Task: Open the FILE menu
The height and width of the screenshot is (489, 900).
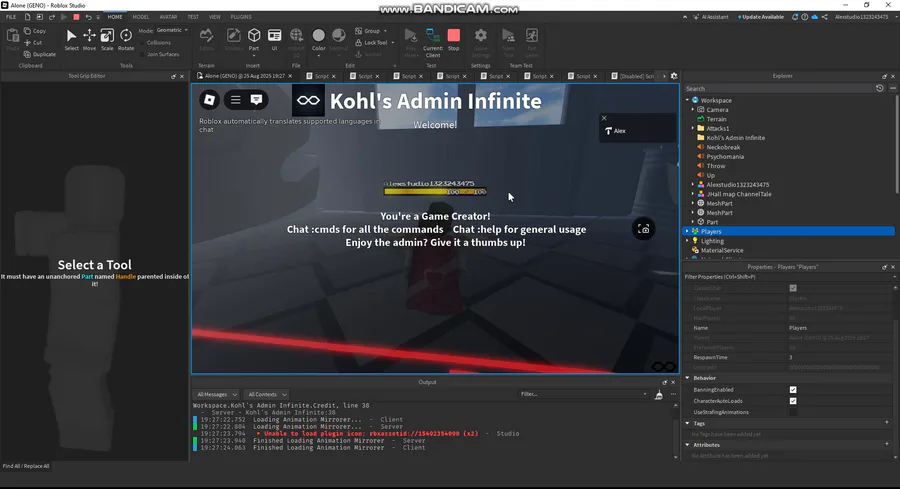Action: [11, 17]
